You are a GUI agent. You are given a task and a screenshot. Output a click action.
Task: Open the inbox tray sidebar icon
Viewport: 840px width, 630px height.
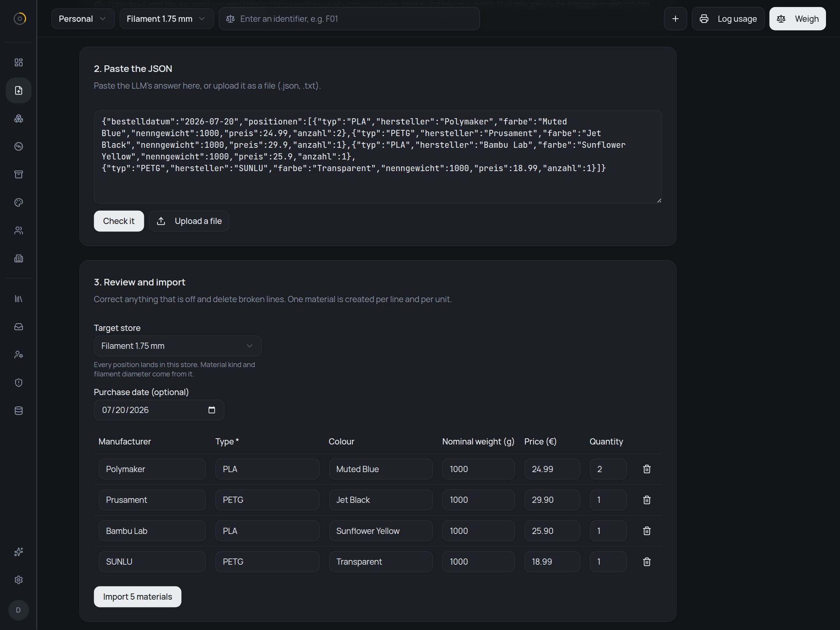point(19,327)
